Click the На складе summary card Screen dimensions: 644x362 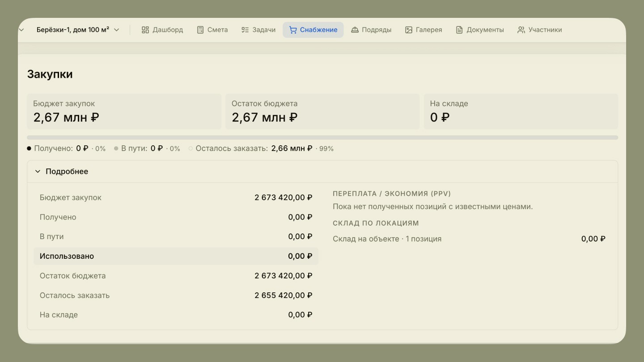[x=521, y=111]
